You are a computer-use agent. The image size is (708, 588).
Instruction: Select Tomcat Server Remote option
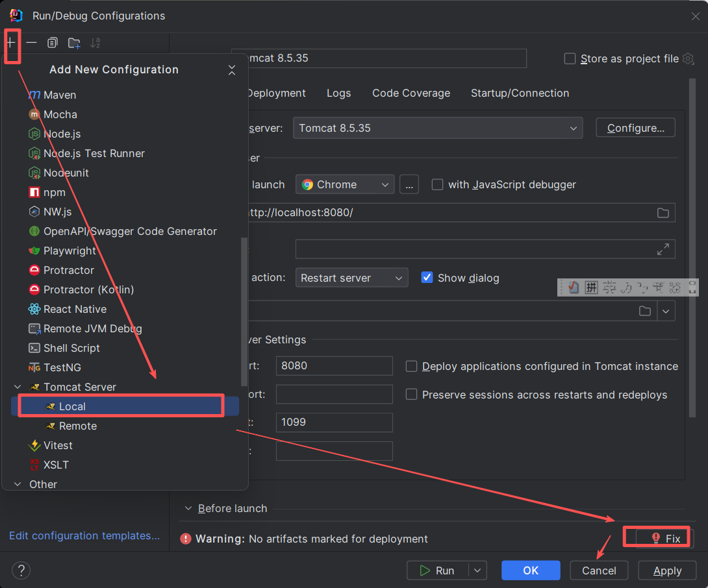tap(78, 426)
